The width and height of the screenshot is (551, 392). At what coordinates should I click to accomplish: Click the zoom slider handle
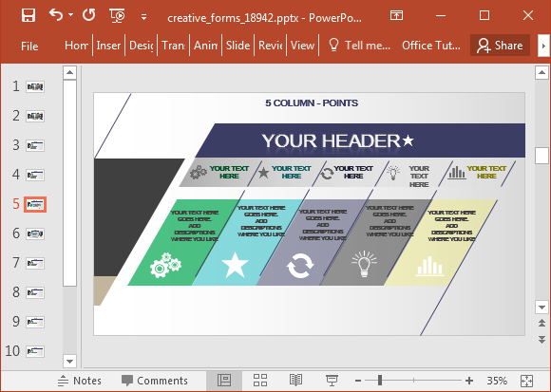coord(380,380)
